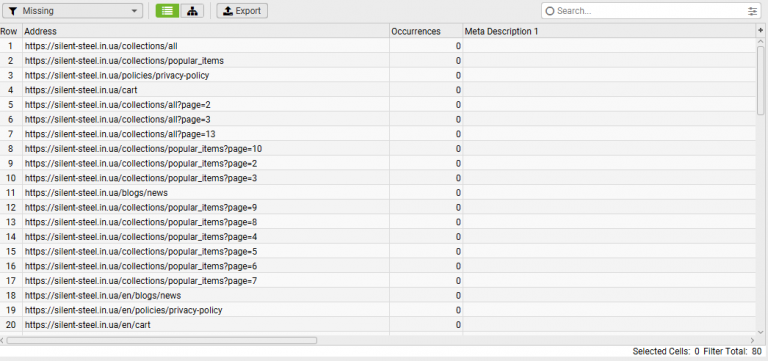Image resolution: width=768 pixels, height=361 pixels.
Task: Click the scroll left arrow at bottom
Action: (x=2, y=340)
